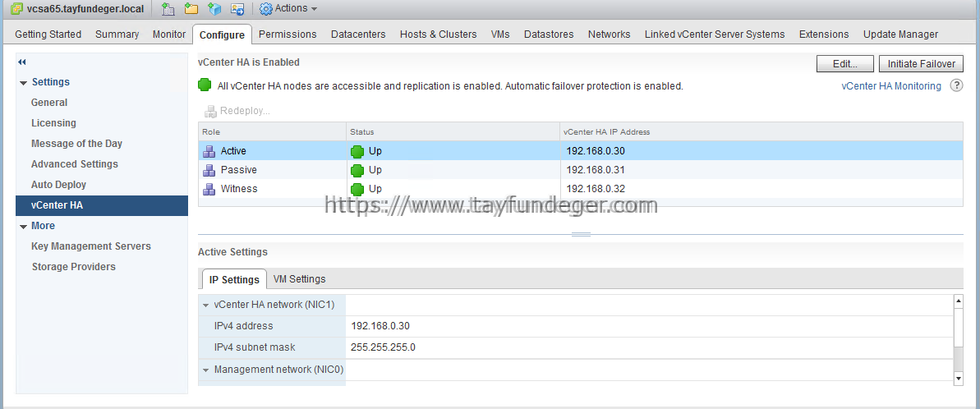Image resolution: width=980 pixels, height=409 pixels.
Task: Collapse the Settings section in sidebar
Action: pos(24,82)
